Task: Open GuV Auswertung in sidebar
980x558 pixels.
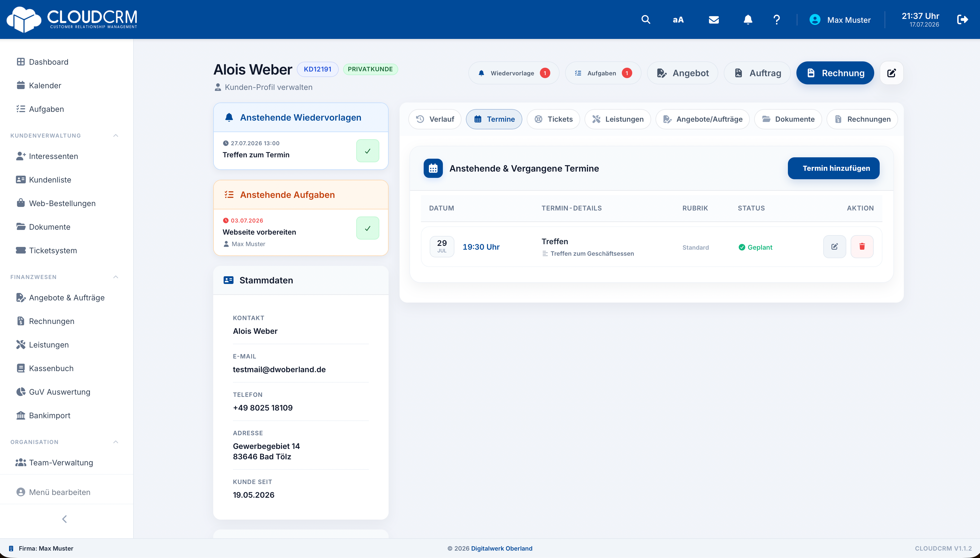Action: tap(59, 392)
